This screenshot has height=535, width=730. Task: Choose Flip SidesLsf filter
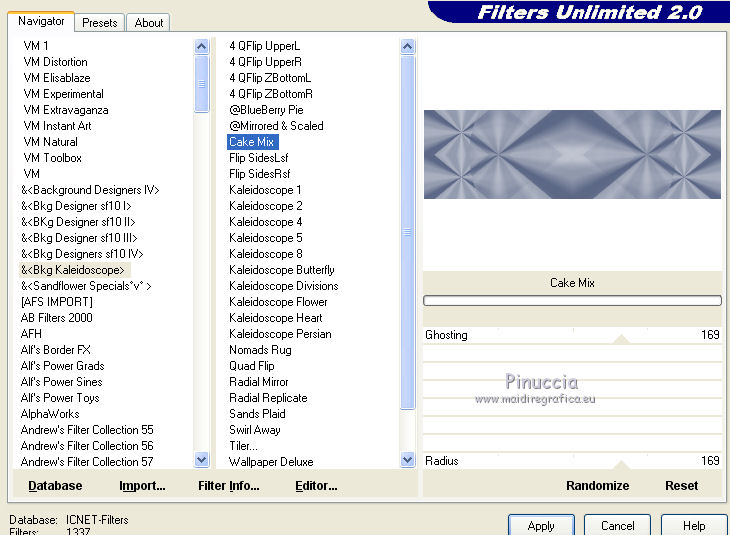(x=258, y=158)
